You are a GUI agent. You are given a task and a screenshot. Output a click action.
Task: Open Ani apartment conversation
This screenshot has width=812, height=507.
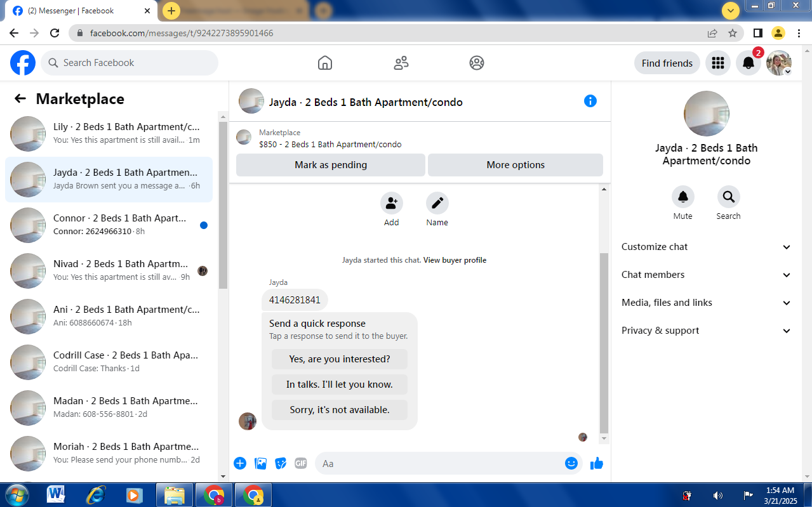click(x=109, y=317)
